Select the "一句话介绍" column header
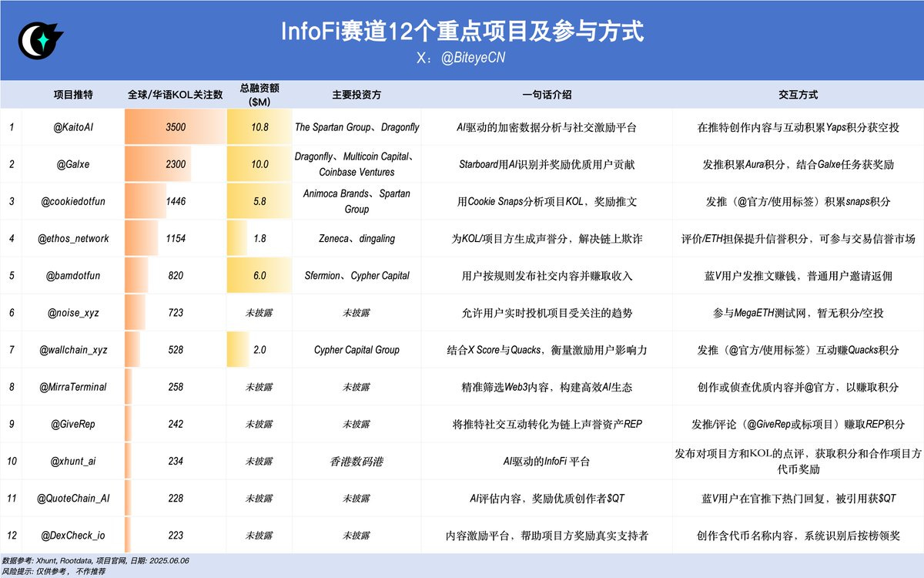Viewport: 924px width, 578px height. [547, 95]
